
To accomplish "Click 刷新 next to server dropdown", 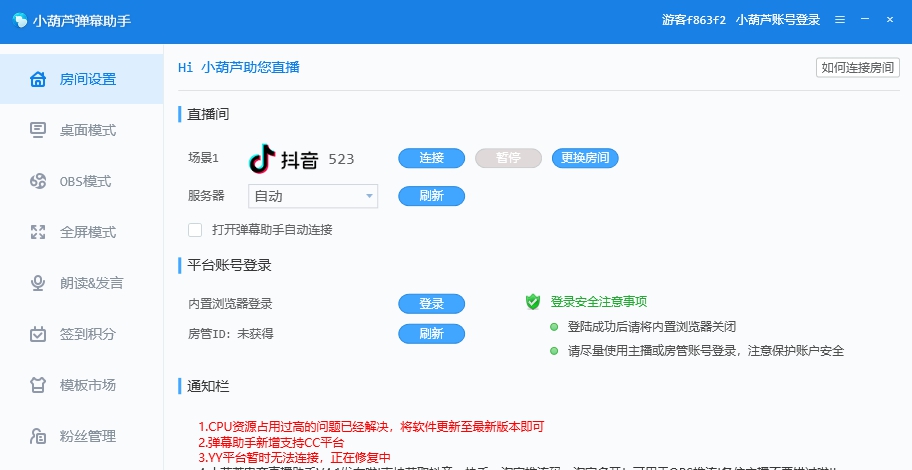I will 432,196.
